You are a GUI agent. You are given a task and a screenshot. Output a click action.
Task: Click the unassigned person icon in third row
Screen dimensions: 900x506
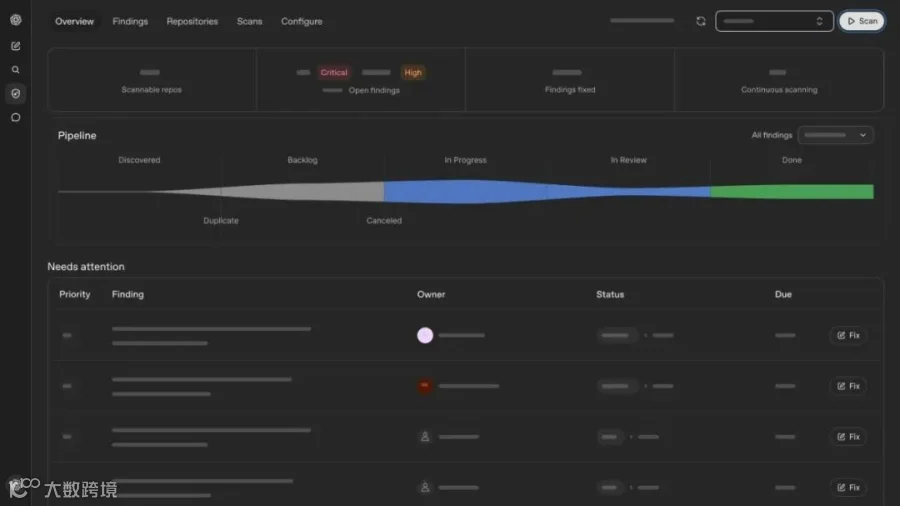pos(425,437)
